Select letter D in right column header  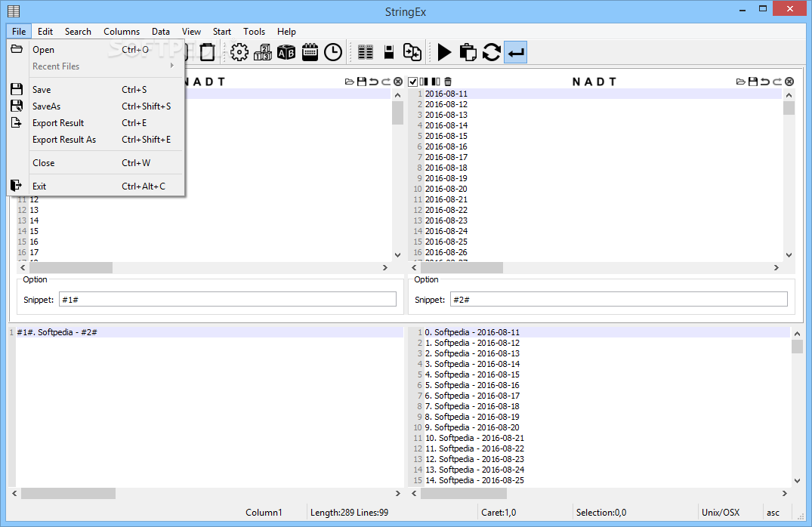tap(601, 82)
